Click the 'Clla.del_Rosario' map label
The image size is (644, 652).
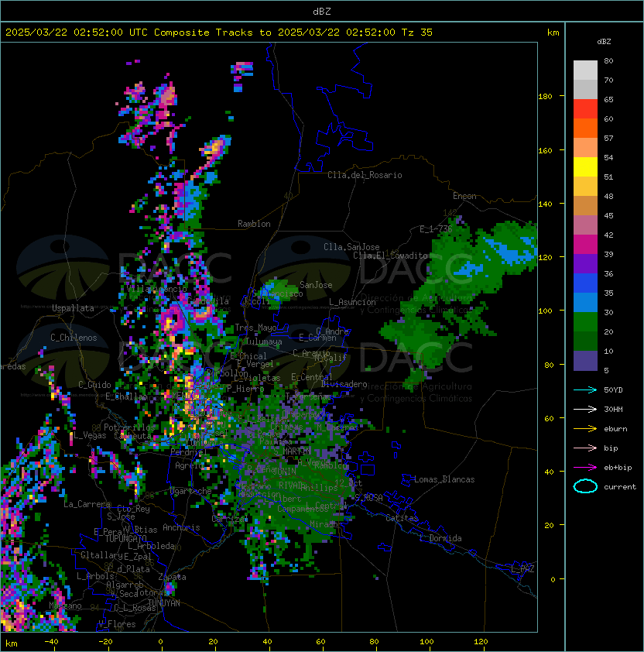tap(365, 175)
